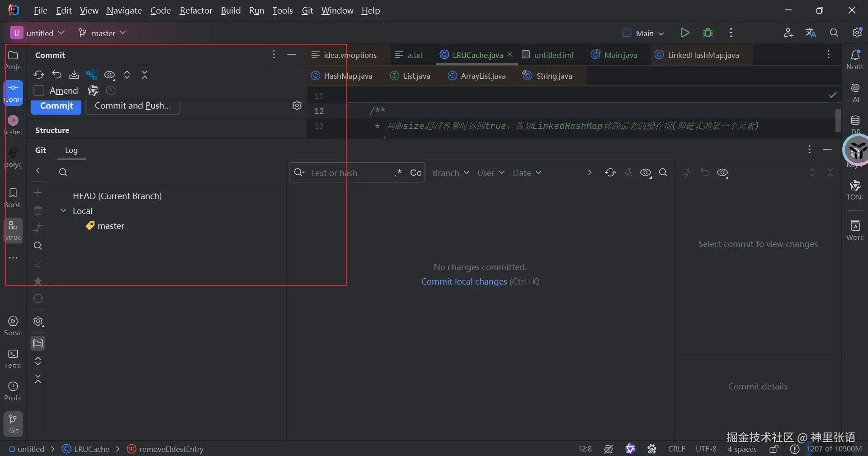
Task: Debug the Main configuration
Action: [x=708, y=33]
